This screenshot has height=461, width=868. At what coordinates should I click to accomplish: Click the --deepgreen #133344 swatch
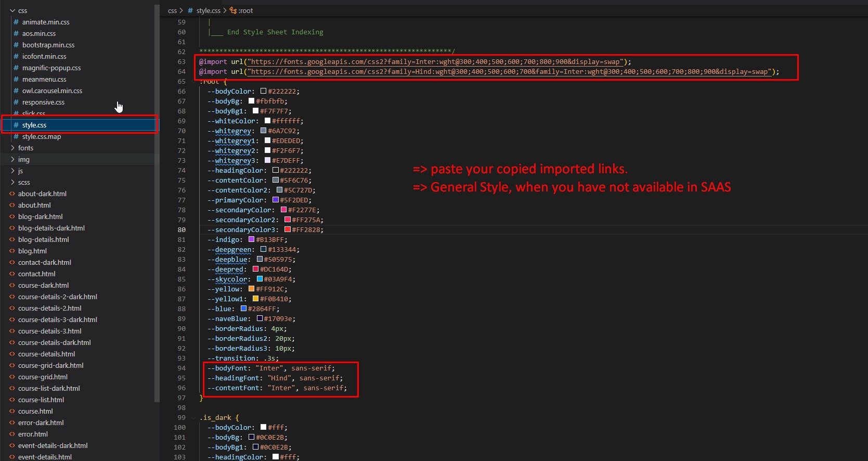(x=263, y=249)
